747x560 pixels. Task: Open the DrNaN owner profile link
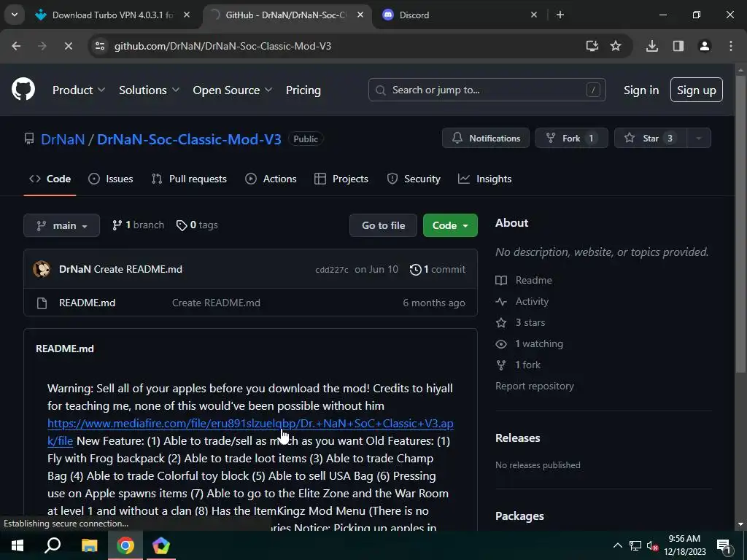[63, 139]
